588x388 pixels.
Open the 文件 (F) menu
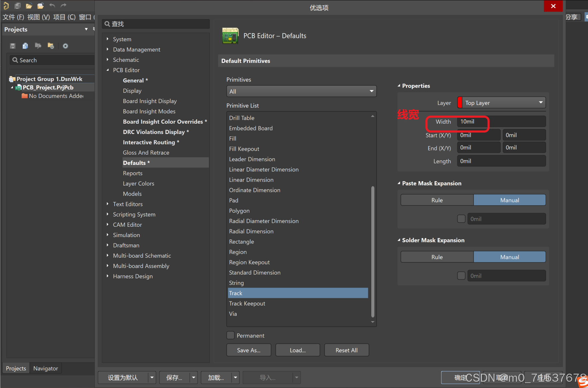(13, 17)
